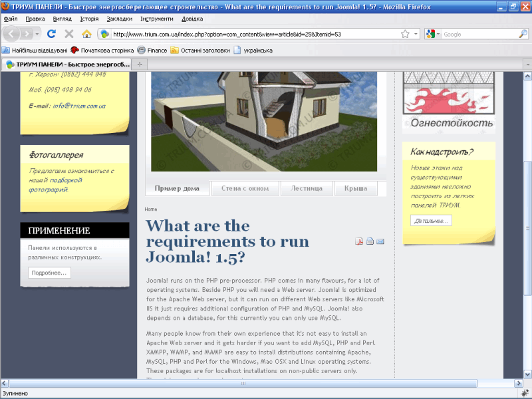Open the Історія menu
The image size is (532, 399).
coord(89,19)
